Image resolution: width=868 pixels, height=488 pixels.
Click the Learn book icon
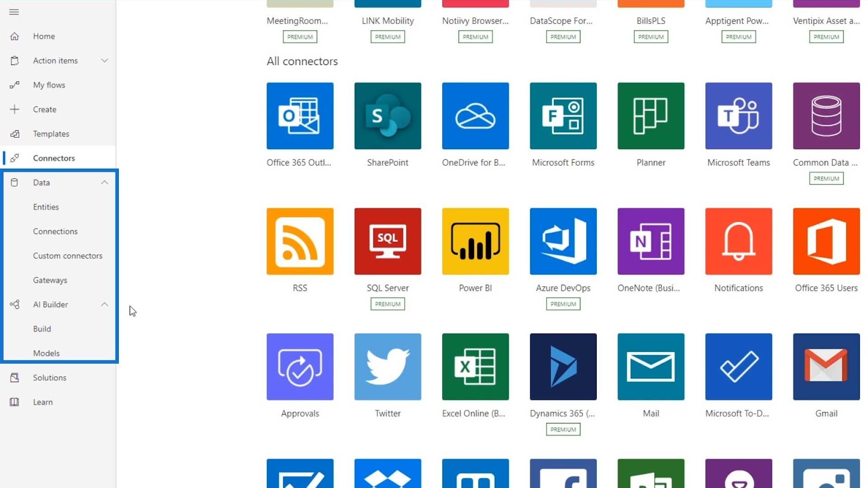(15, 402)
